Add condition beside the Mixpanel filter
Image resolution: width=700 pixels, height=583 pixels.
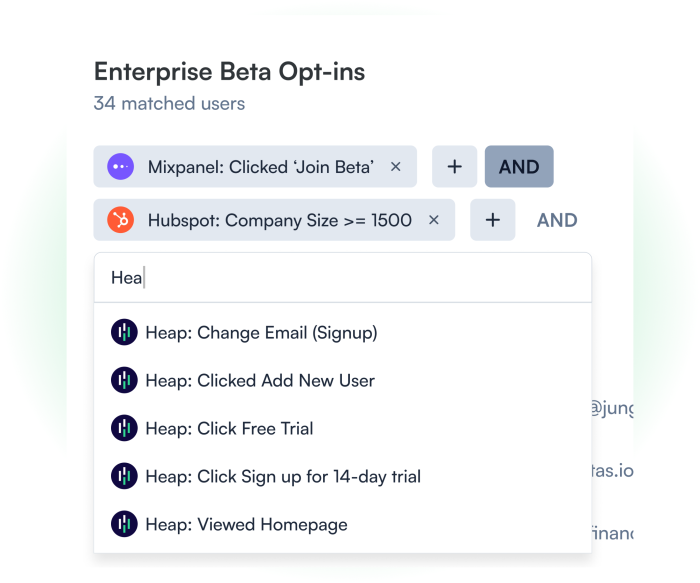(x=454, y=167)
